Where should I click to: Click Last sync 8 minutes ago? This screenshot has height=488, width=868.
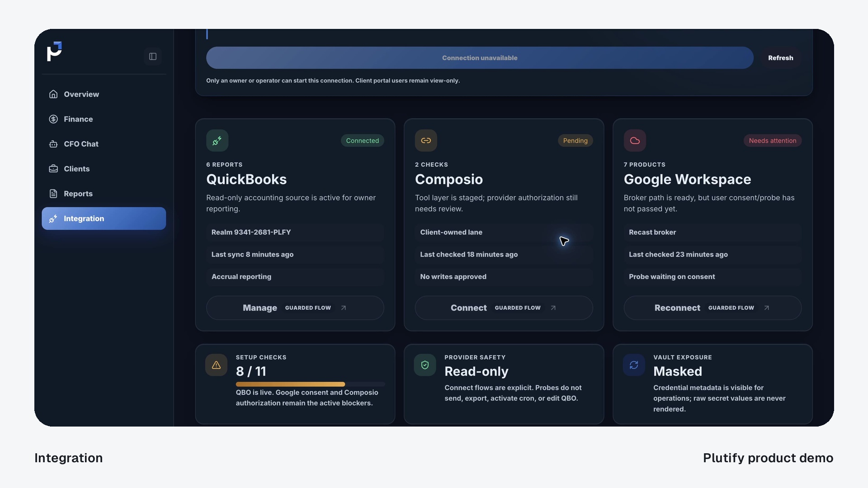pyautogui.click(x=295, y=254)
